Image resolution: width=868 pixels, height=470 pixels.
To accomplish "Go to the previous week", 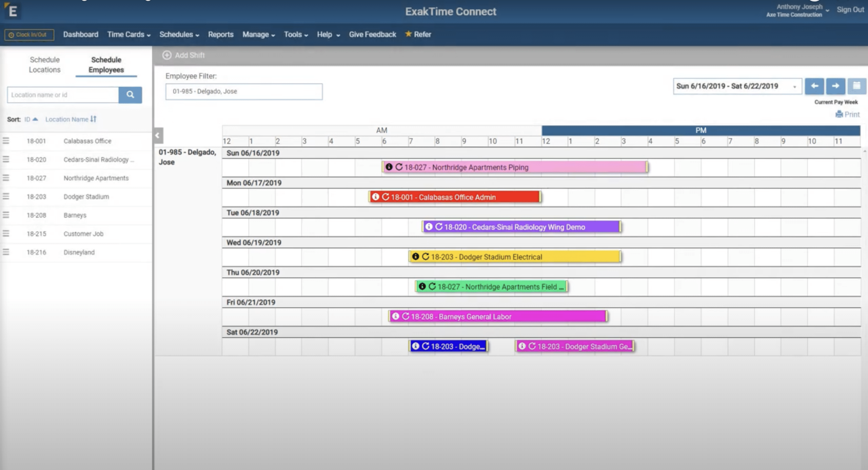I will point(814,86).
